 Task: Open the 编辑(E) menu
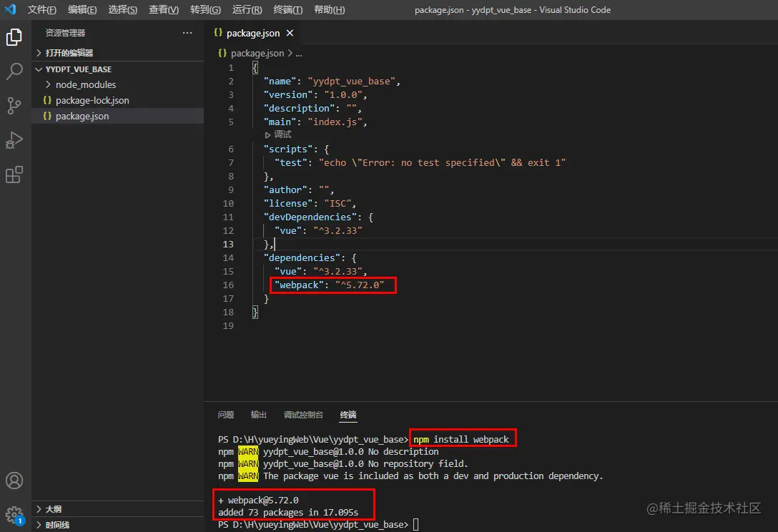[82, 9]
